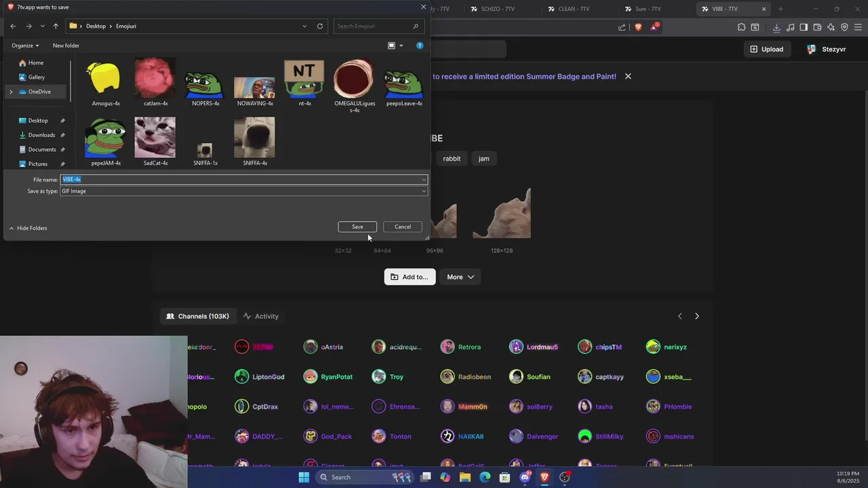Click the File name input field
Viewport: 868px width, 488px height.
[244, 180]
